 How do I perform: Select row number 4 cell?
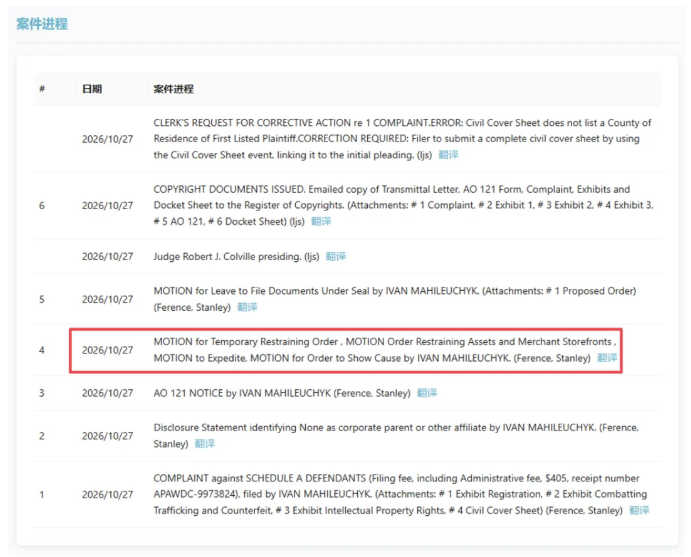(x=42, y=350)
